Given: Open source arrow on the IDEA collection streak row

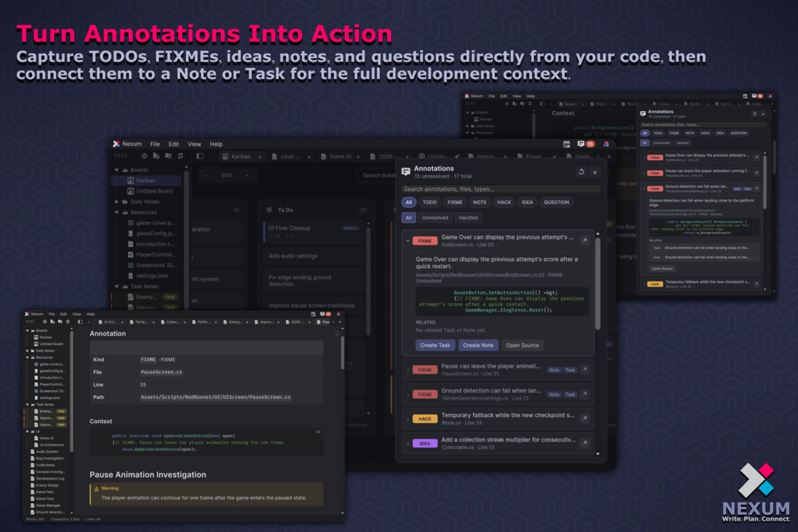Looking at the screenshot, I should click(585, 443).
